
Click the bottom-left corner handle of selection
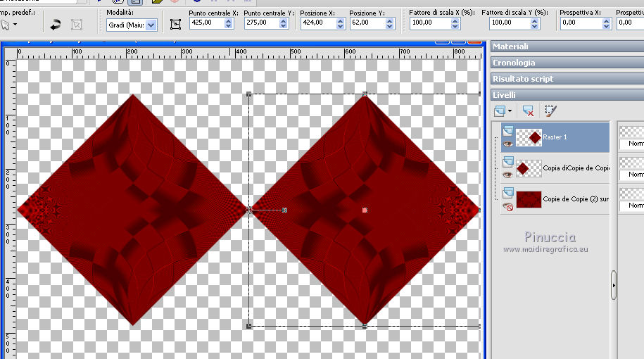(x=248, y=326)
